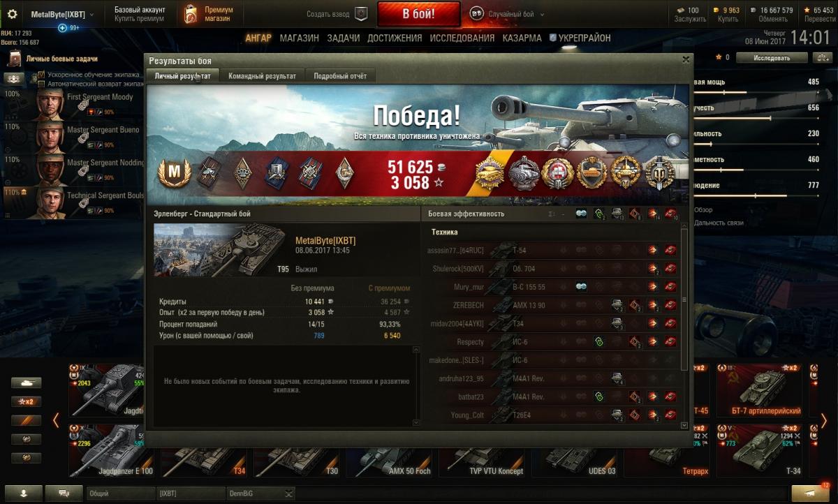Open the settings gear menu
The width and height of the screenshot is (838, 504).
point(11,14)
